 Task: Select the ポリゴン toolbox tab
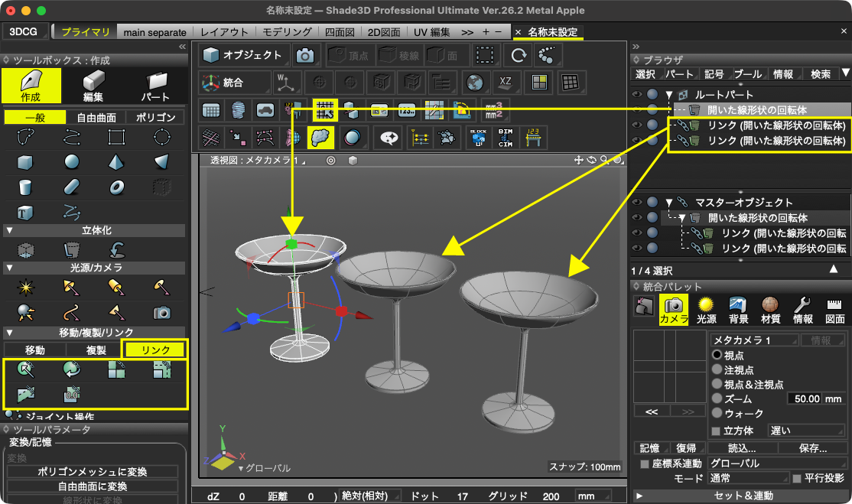155,117
